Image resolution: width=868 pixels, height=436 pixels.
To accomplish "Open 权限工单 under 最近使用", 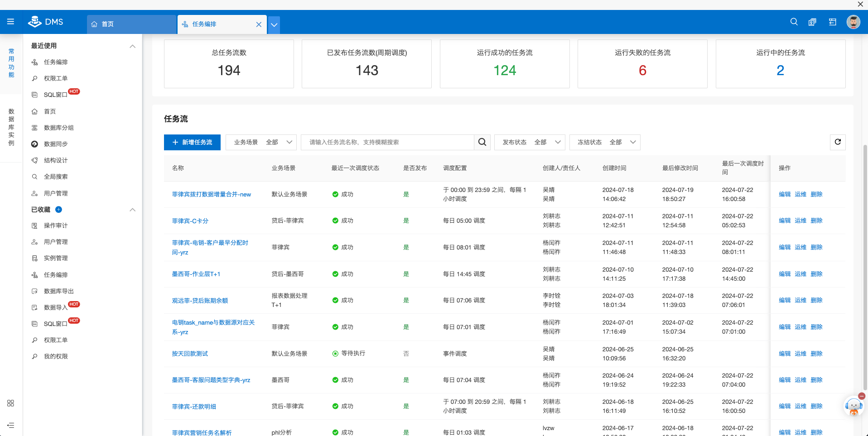I will coord(56,78).
